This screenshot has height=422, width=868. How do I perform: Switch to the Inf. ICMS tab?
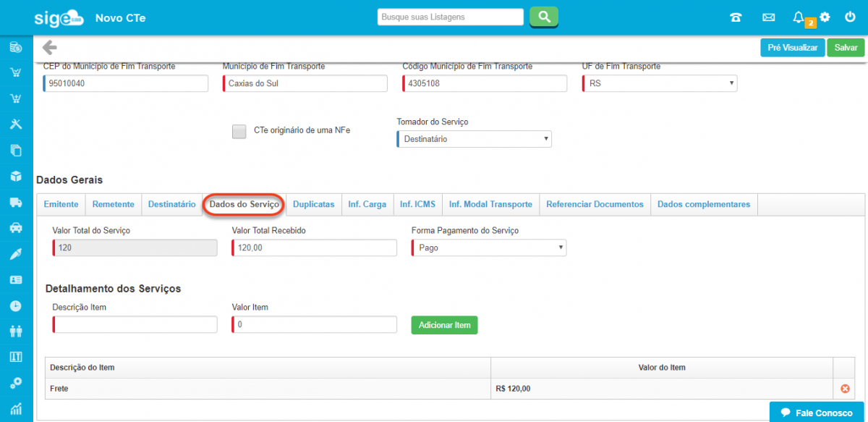[x=417, y=204]
